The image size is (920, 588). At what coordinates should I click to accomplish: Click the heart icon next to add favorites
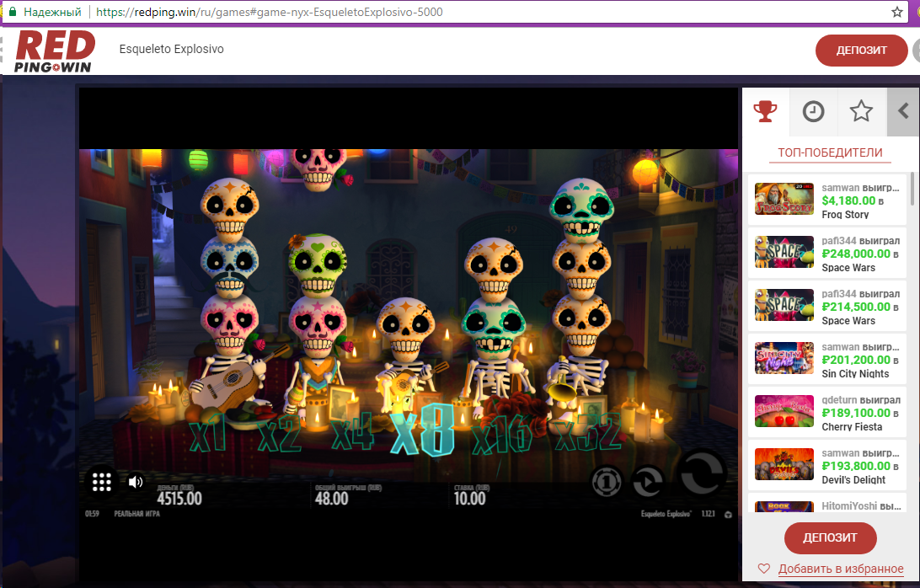click(x=764, y=569)
